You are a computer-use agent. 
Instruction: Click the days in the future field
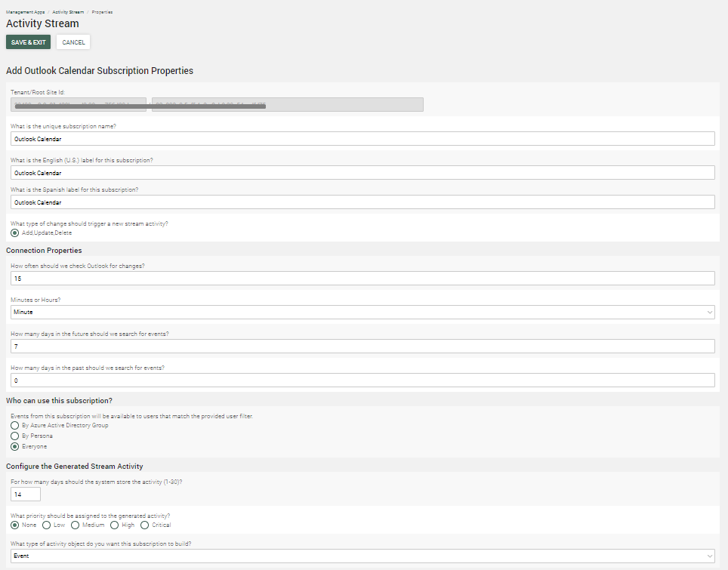coord(362,346)
